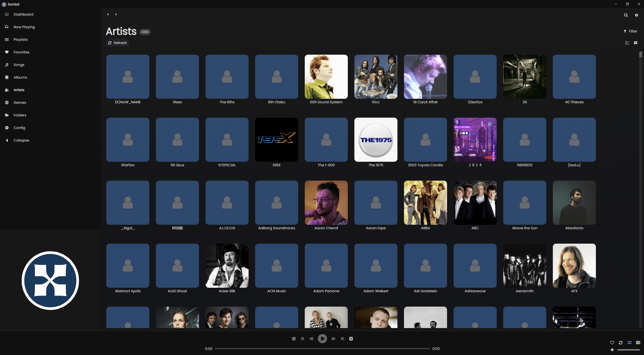The image size is (644, 355).
Task: Click the Refresh button
Action: (x=117, y=43)
